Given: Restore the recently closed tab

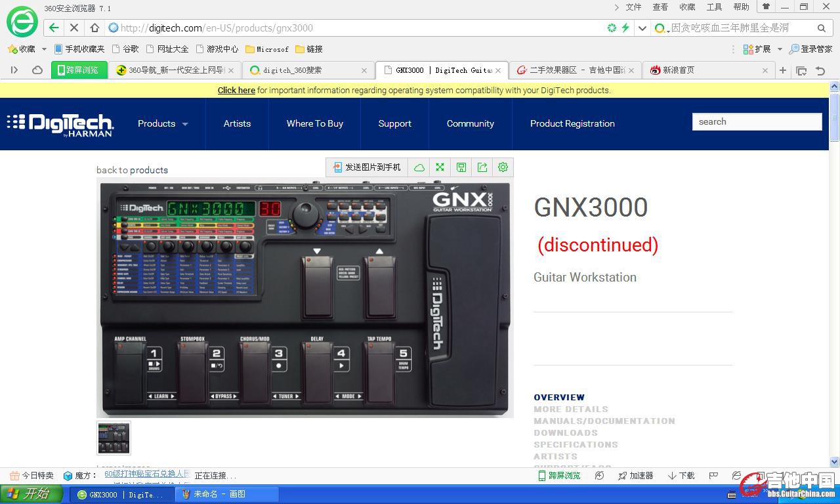Looking at the screenshot, I should tap(820, 70).
